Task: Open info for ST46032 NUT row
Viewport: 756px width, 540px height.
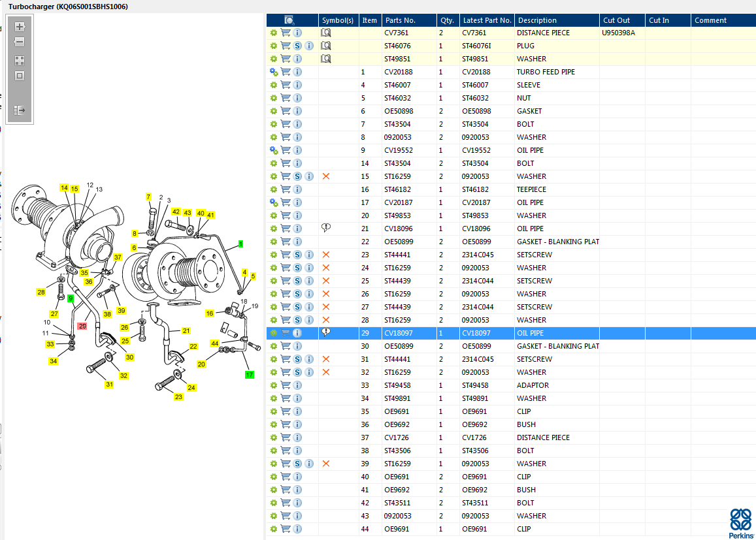Action: (297, 98)
